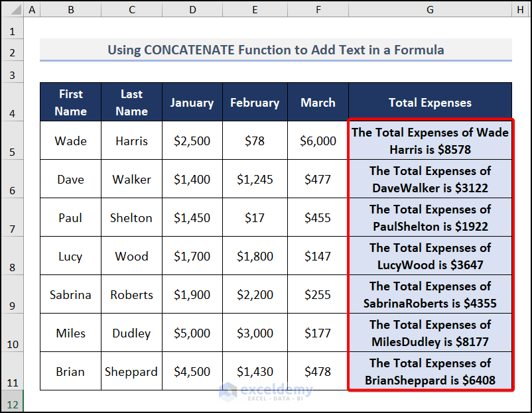532x413 pixels.
Task: Click the First Name header cell
Action: click(70, 102)
